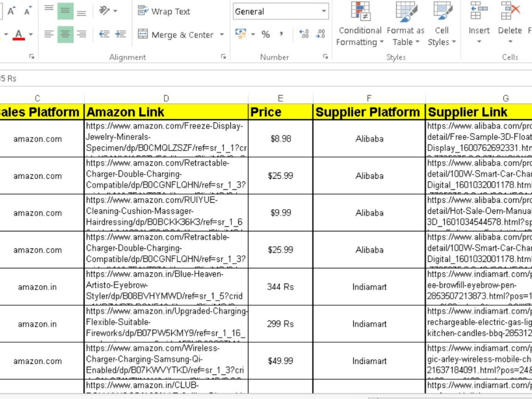
Task: Decrease font size with the small A icon
Action: pyautogui.click(x=28, y=11)
